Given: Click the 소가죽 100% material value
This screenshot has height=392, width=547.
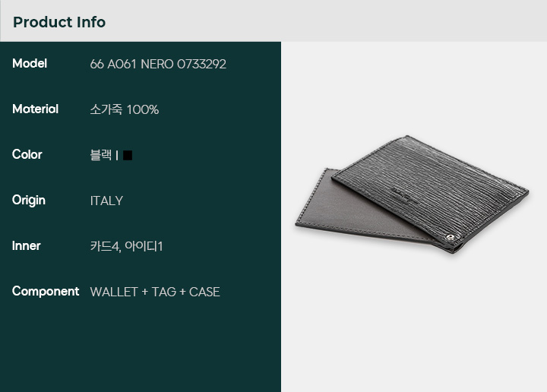Looking at the screenshot, I should (124, 109).
